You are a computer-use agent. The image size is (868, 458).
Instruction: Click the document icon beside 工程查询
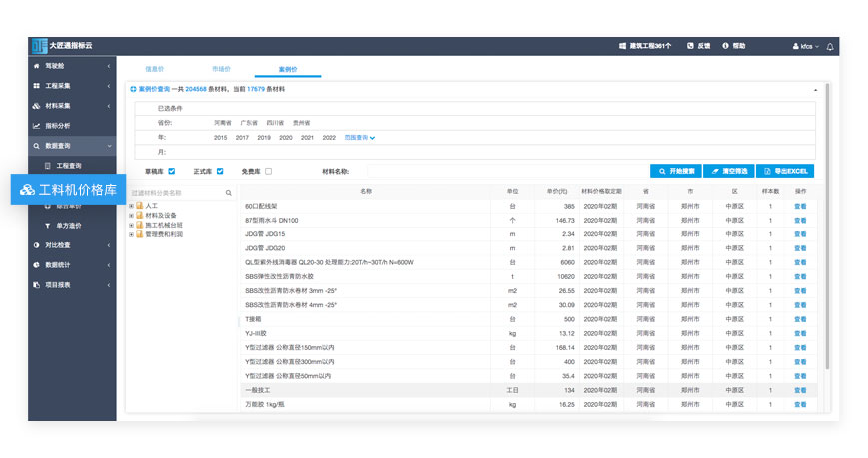(x=48, y=166)
